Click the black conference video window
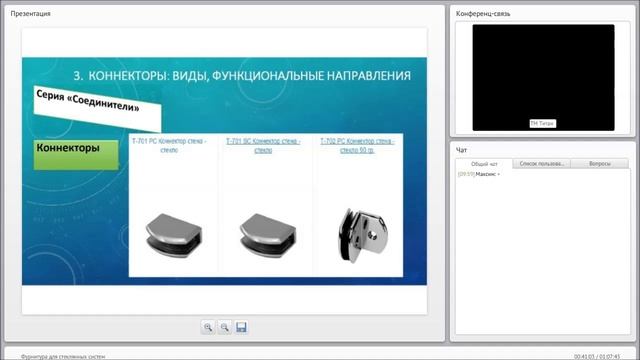The image size is (640, 360). (543, 78)
